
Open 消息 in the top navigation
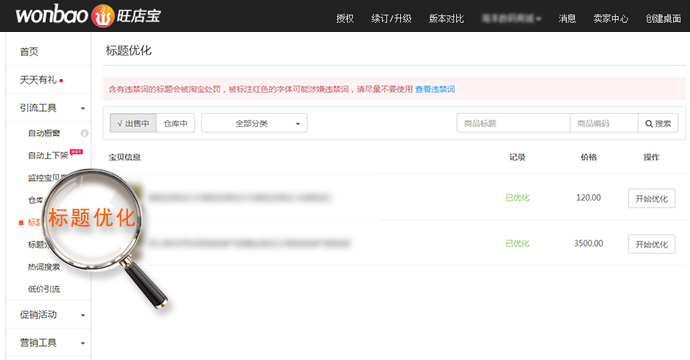tap(567, 18)
